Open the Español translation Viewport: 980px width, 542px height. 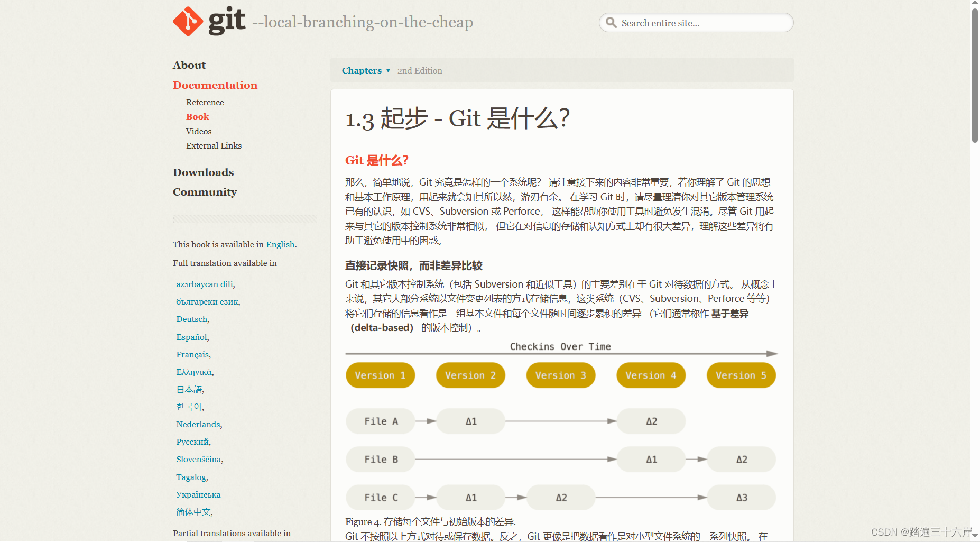[x=192, y=337]
